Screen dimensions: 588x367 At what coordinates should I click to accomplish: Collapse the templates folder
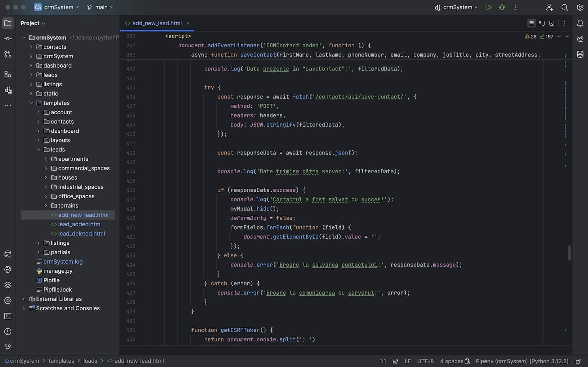tap(31, 103)
